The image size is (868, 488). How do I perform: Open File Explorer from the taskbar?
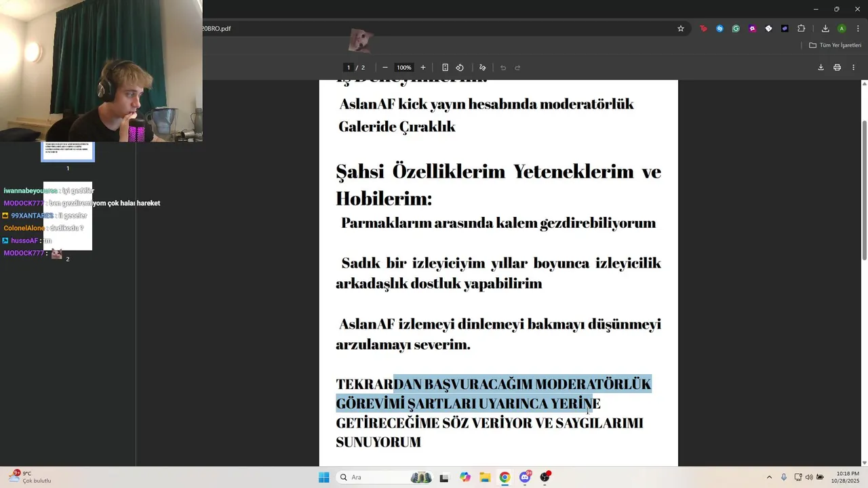click(x=485, y=477)
